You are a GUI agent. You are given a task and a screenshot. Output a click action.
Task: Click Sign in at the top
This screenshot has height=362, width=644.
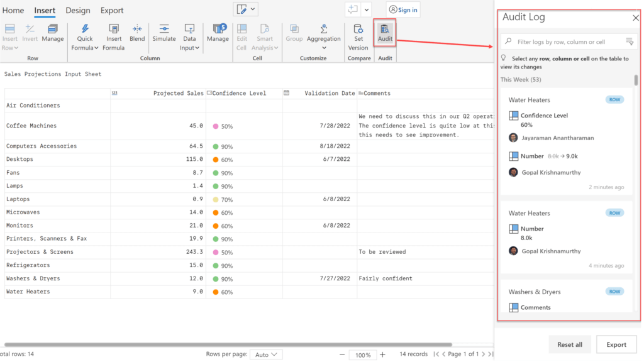tap(402, 9)
